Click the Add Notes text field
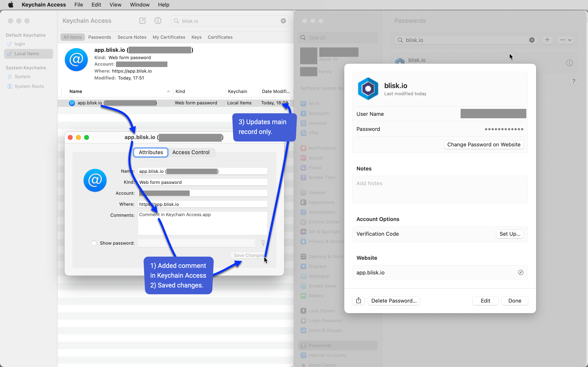588x367 pixels. (440, 189)
